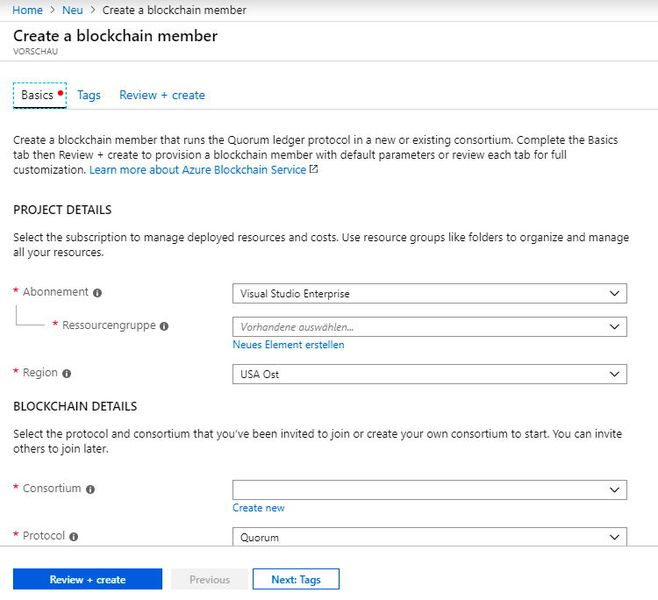Open the Protocol dropdown showing Quorum
Viewport: 658px width, 600px height.
(429, 537)
